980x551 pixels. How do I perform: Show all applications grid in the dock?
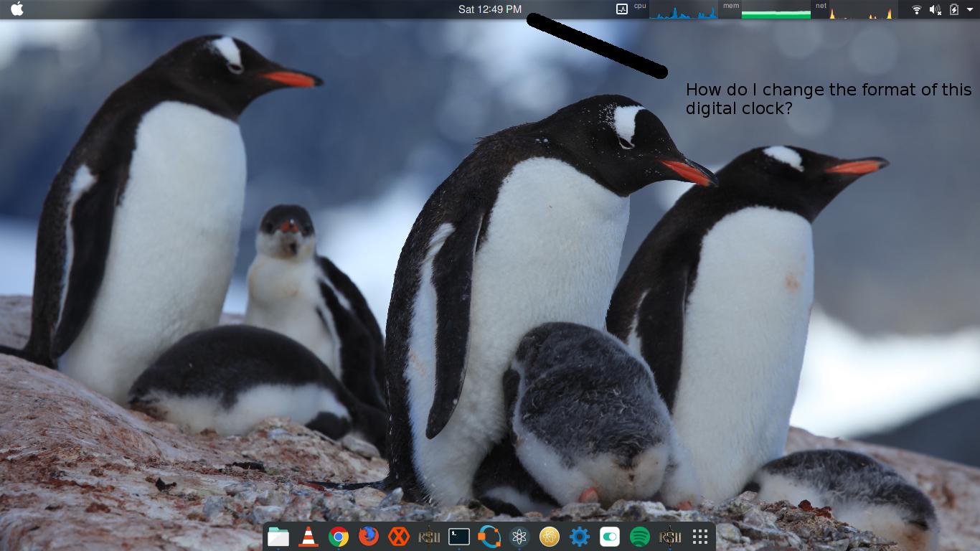700,536
